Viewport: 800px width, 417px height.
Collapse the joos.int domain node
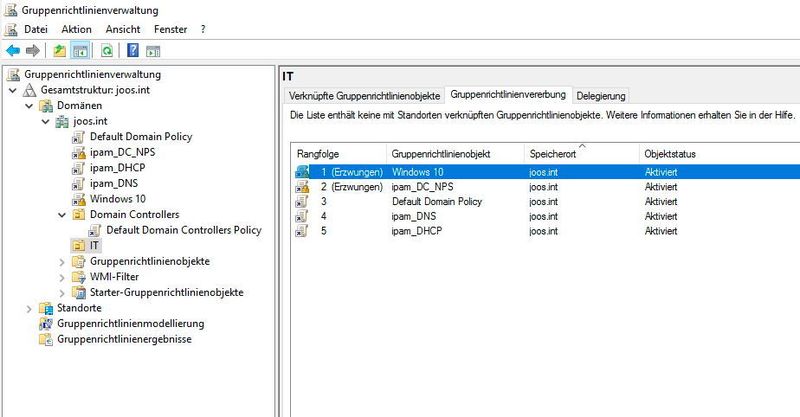[x=45, y=121]
